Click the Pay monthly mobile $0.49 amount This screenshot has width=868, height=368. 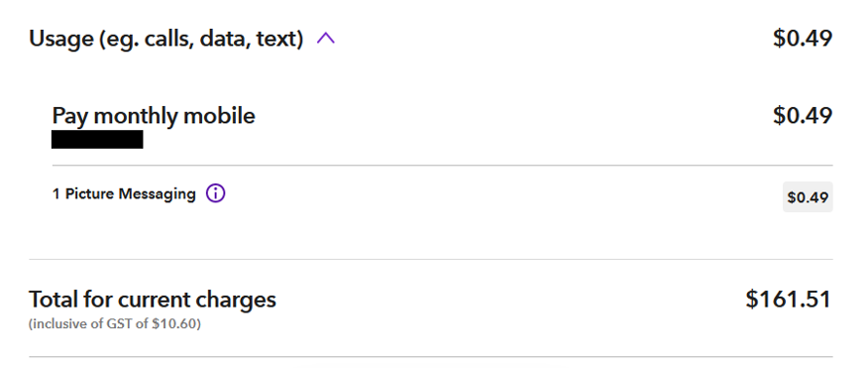(x=803, y=116)
